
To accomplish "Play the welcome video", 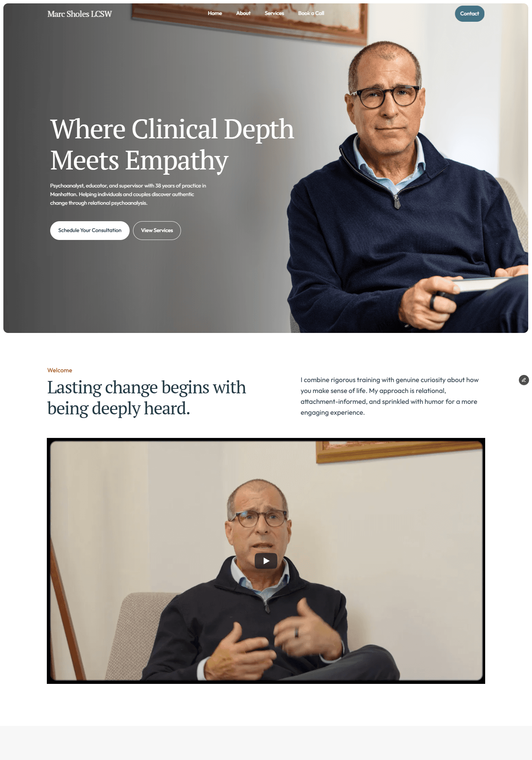I will (x=266, y=561).
